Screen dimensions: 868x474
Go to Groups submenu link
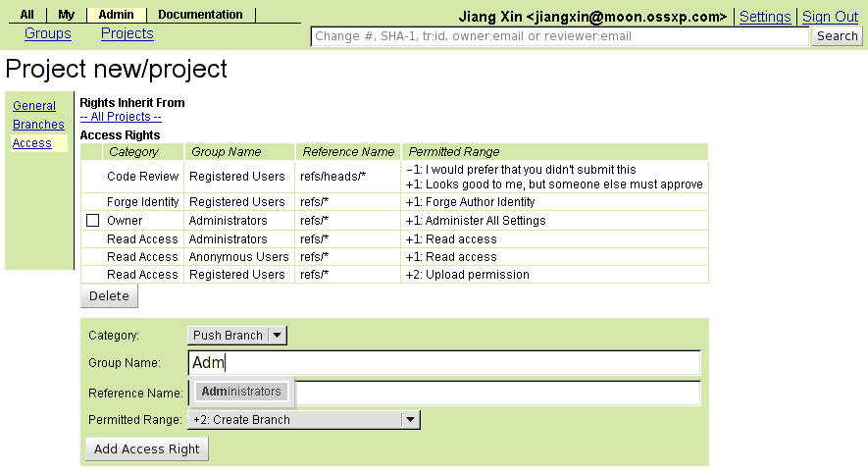pyautogui.click(x=48, y=33)
